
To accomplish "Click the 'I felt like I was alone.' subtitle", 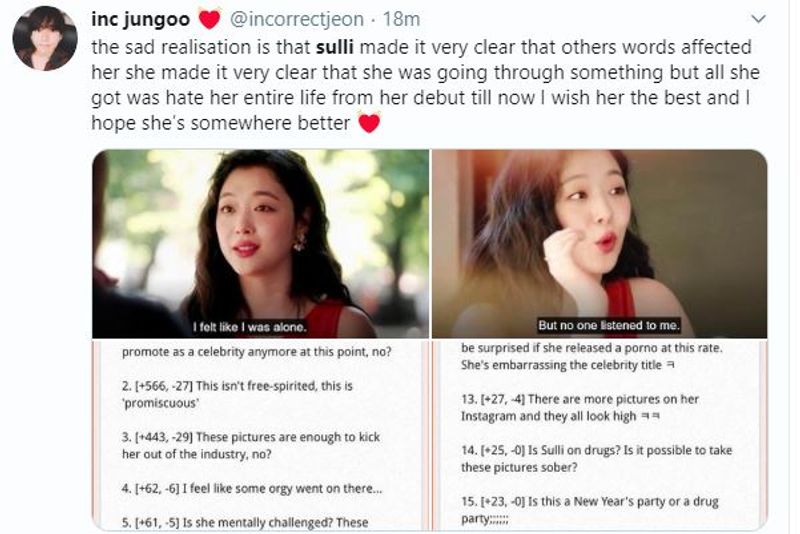I will [x=249, y=327].
